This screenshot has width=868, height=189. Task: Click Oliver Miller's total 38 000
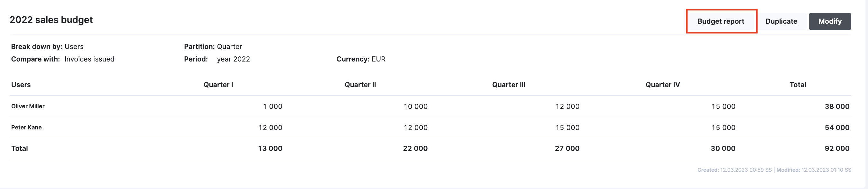click(x=837, y=107)
